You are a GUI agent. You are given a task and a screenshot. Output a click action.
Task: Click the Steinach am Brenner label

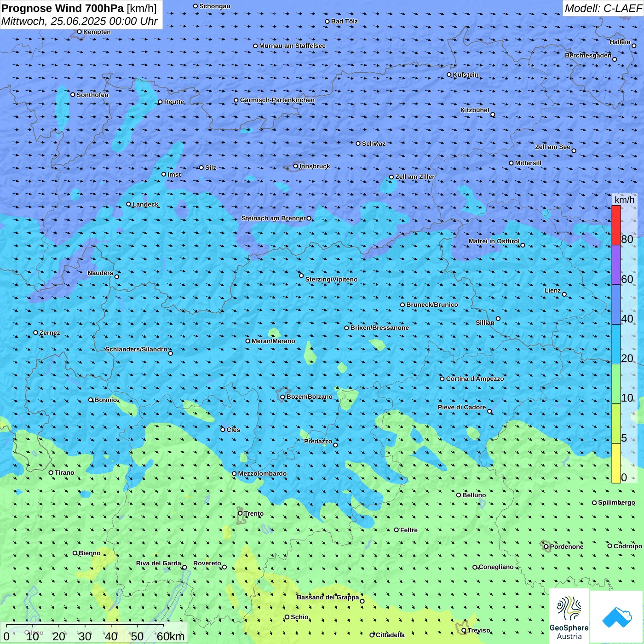[274, 218]
